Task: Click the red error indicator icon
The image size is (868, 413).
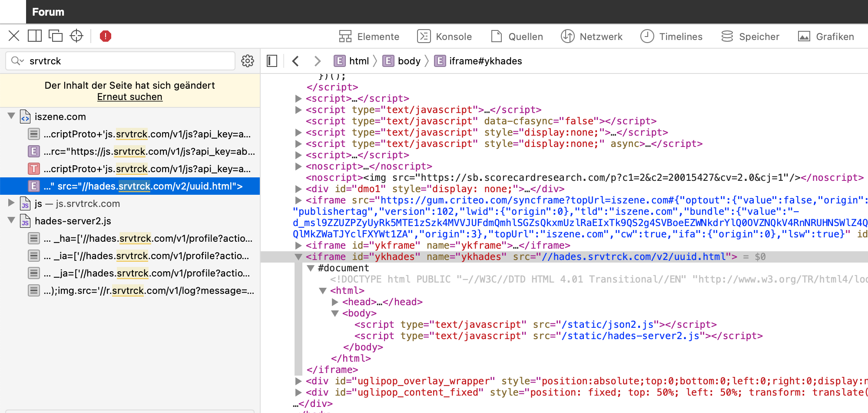Action: click(x=105, y=36)
